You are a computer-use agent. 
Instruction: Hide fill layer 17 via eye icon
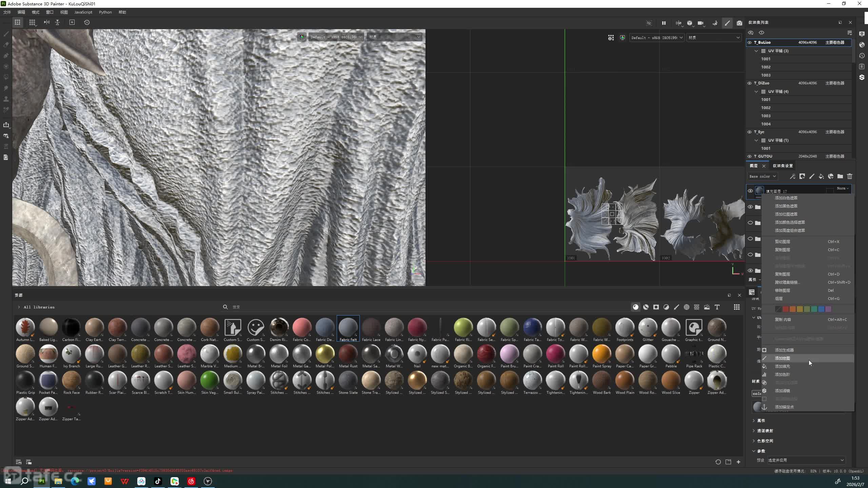[x=750, y=191]
